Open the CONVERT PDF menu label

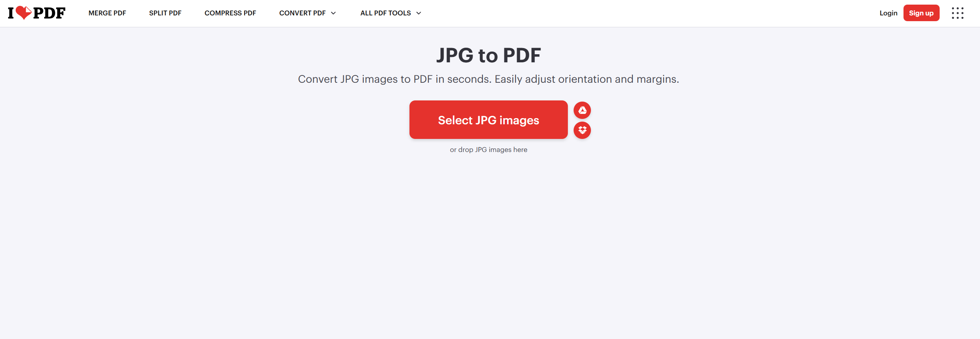point(302,13)
